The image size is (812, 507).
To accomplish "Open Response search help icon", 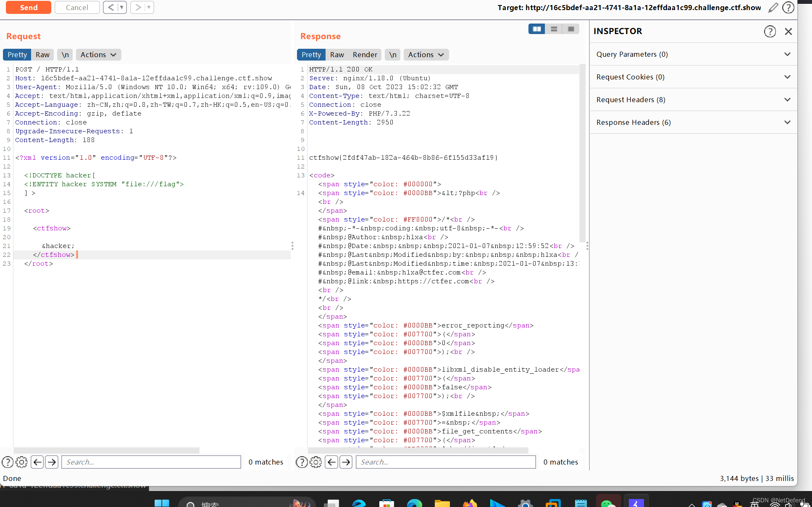I will pos(302,462).
